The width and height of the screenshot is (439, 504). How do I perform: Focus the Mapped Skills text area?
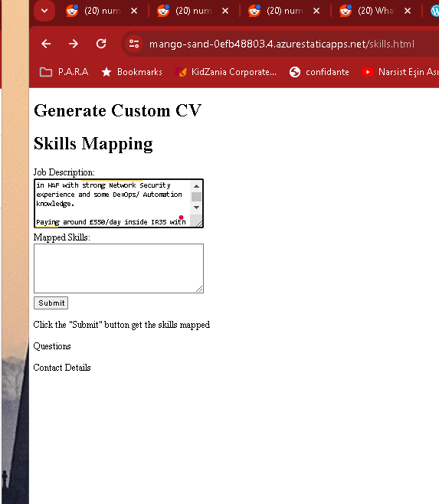point(119,268)
